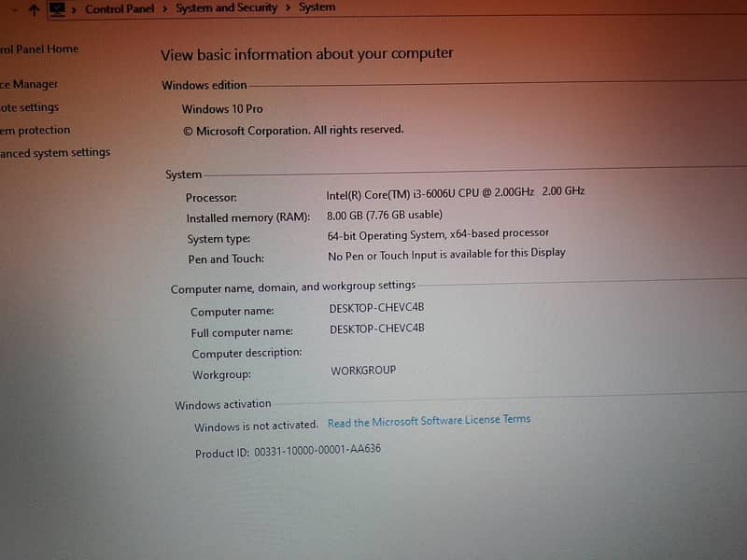
Task: Click Windows is not activated text
Action: (256, 426)
